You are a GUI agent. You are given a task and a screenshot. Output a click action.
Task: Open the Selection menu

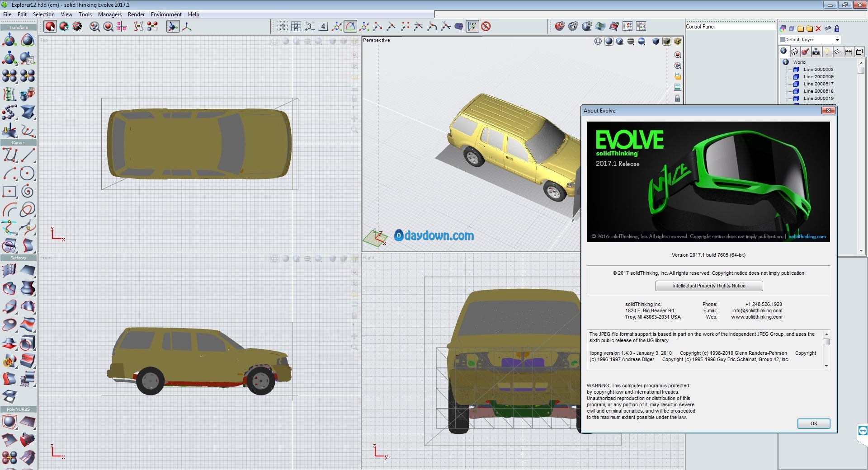(x=43, y=14)
